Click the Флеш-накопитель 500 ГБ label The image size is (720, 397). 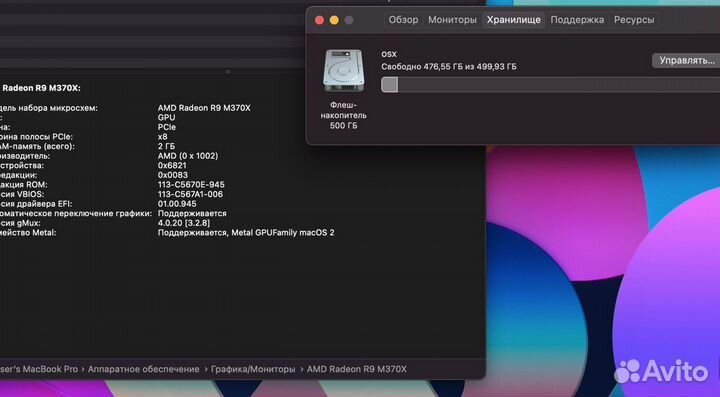pyautogui.click(x=343, y=115)
